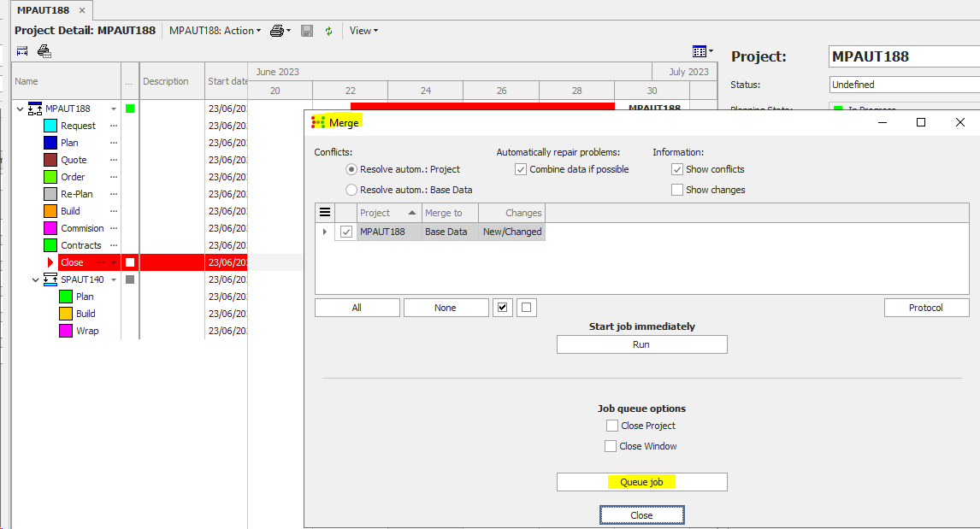Click the ellipsis next to Quote
The height and width of the screenshot is (529, 980).
114,160
